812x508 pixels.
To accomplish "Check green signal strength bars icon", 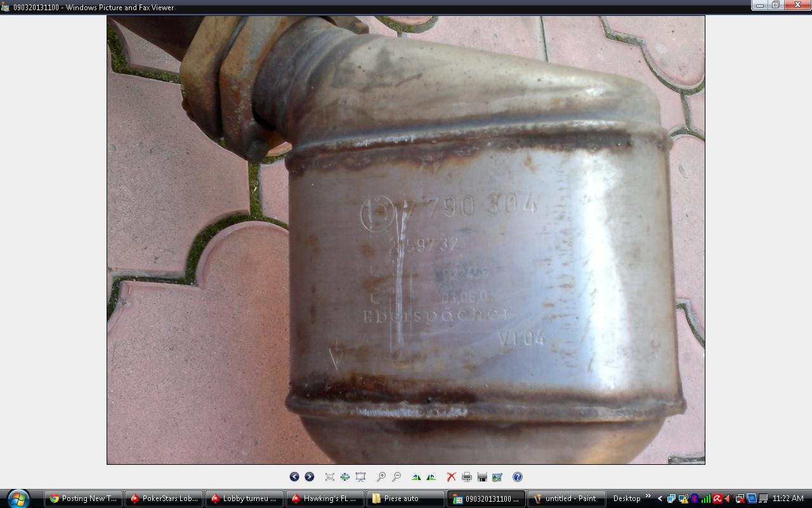I will [x=705, y=498].
